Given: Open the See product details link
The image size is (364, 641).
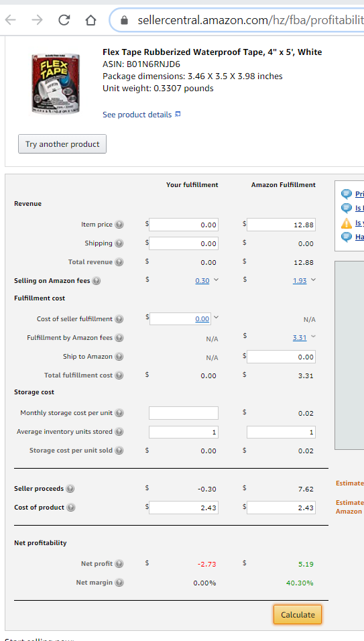Looking at the screenshot, I should 137,115.
